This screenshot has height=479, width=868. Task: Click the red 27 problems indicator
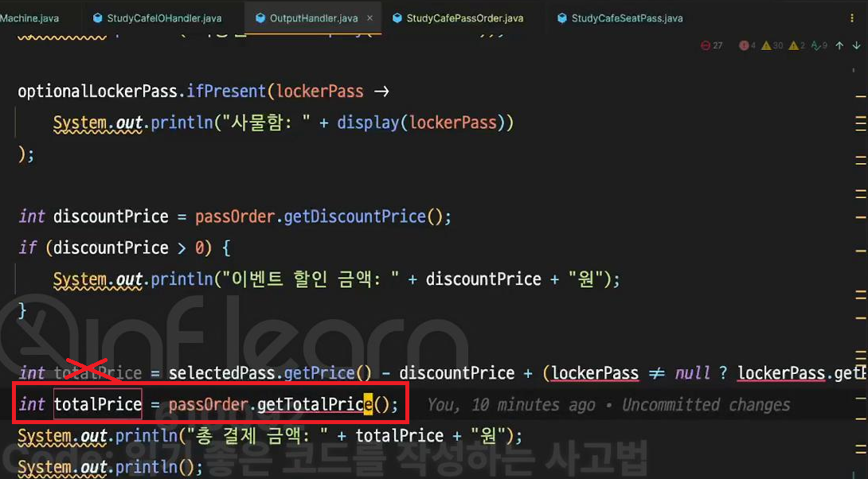(712, 45)
